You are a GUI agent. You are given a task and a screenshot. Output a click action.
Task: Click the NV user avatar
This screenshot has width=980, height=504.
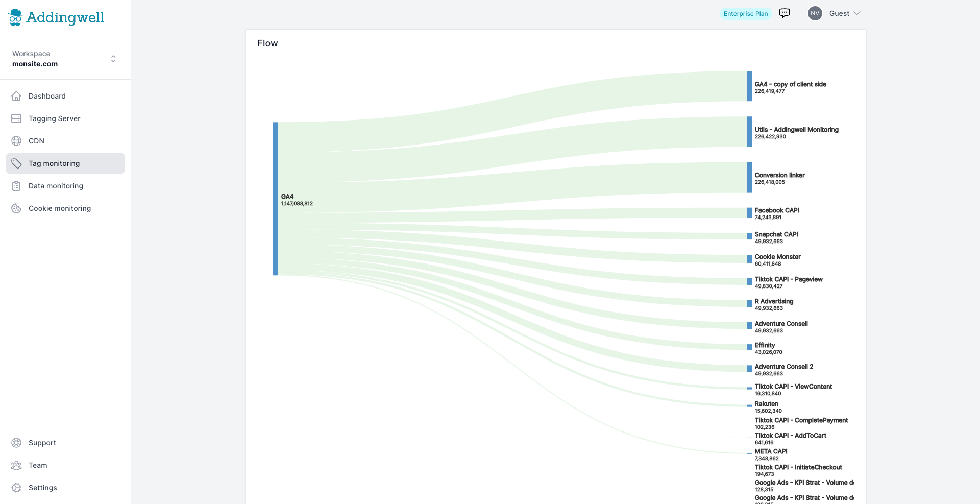point(815,13)
